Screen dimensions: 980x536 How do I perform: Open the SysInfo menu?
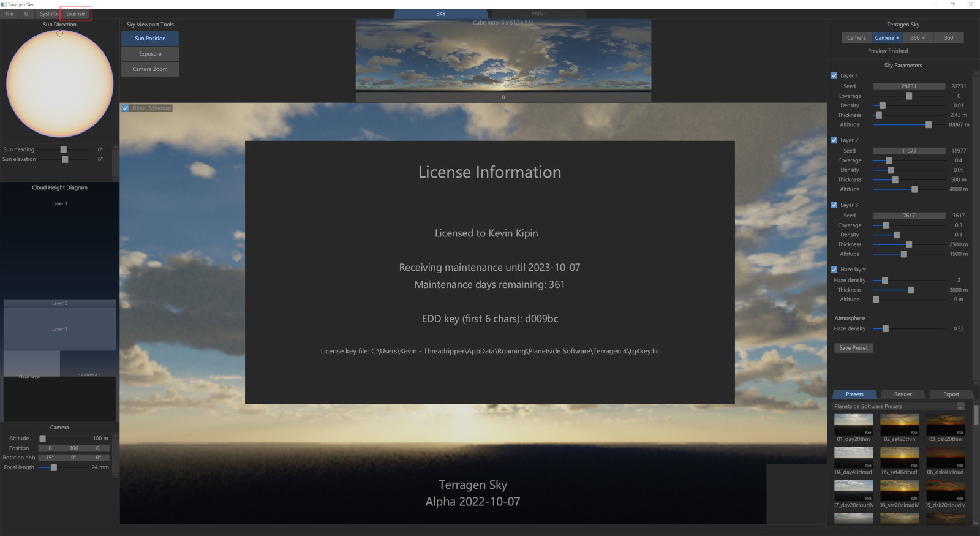pos(48,13)
